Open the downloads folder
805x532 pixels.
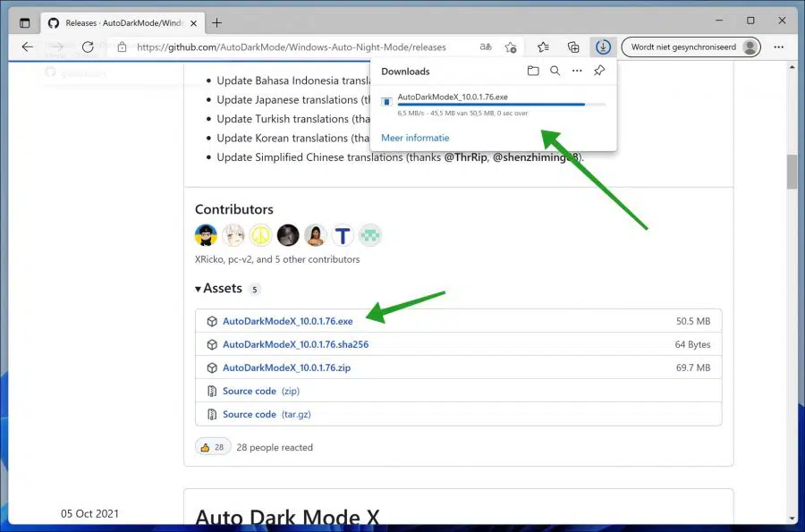533,71
